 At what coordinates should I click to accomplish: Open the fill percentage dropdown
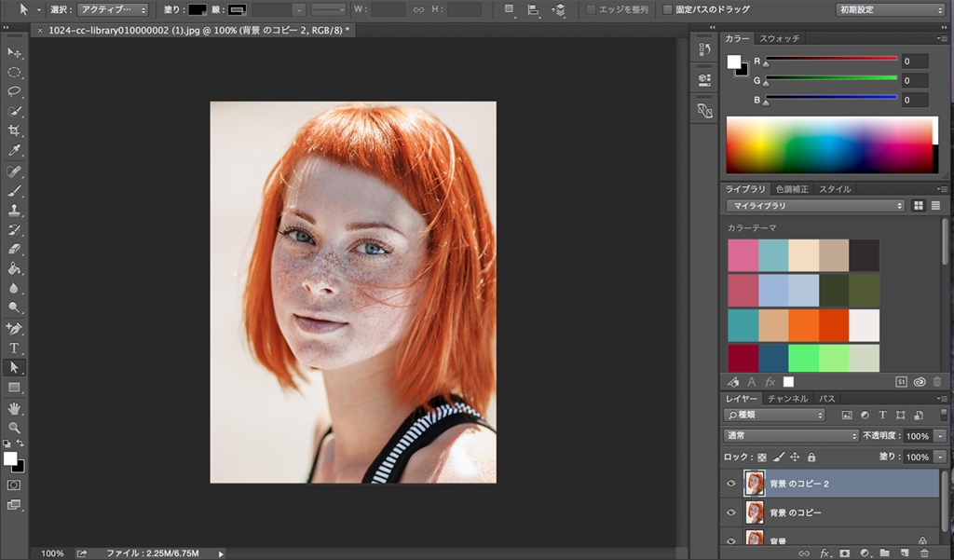[940, 457]
